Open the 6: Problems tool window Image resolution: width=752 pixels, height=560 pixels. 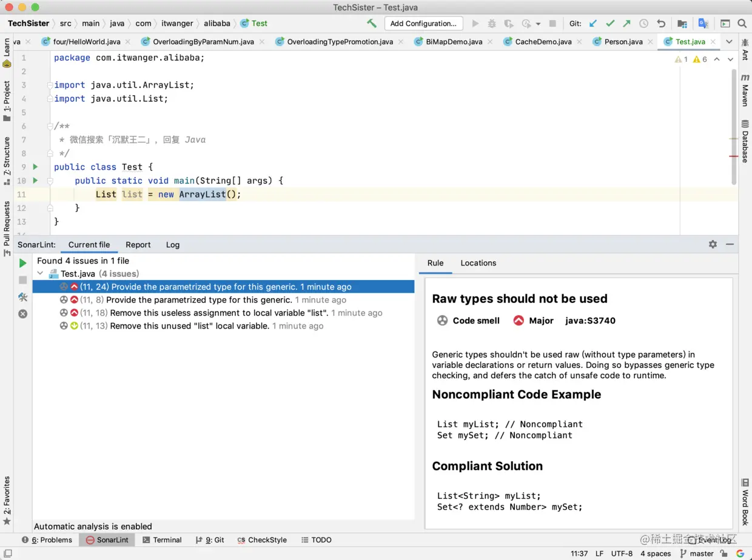(x=47, y=540)
